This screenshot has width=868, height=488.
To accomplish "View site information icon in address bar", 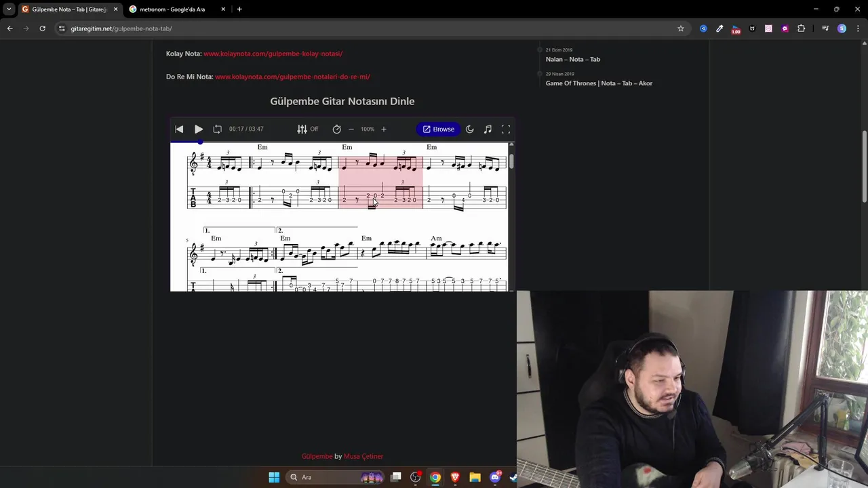I will click(62, 28).
